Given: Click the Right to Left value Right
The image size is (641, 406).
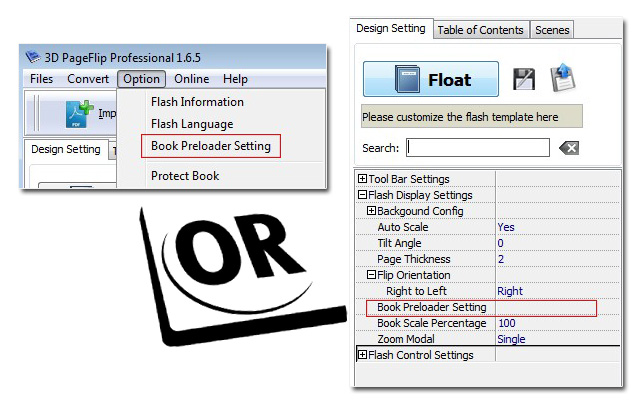Looking at the screenshot, I should (x=510, y=291).
